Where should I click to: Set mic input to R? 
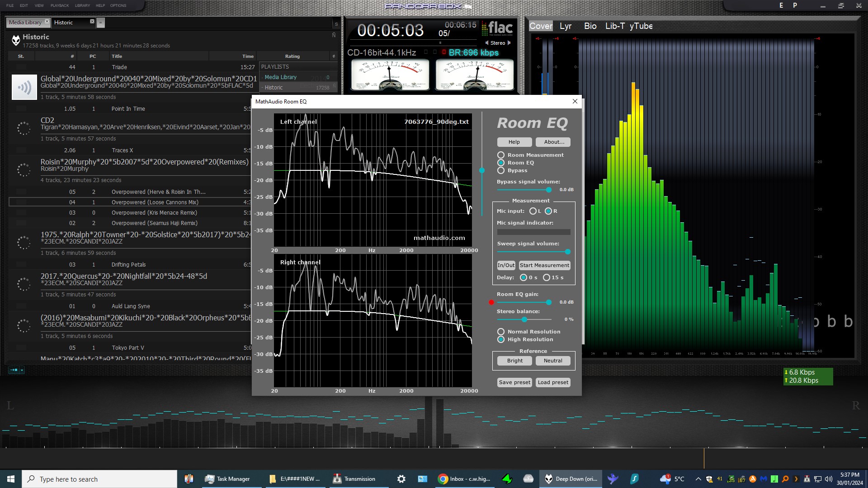[548, 211]
